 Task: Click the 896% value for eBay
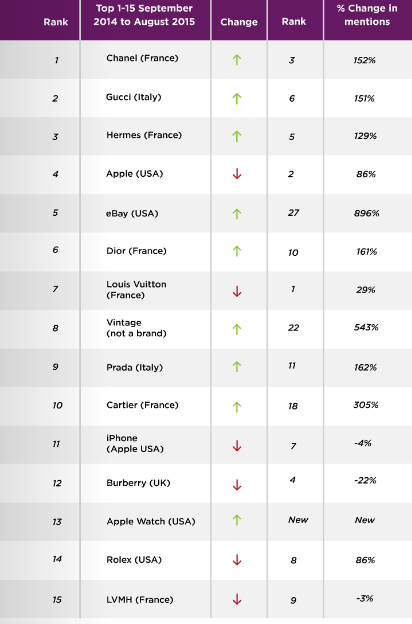[366, 213]
